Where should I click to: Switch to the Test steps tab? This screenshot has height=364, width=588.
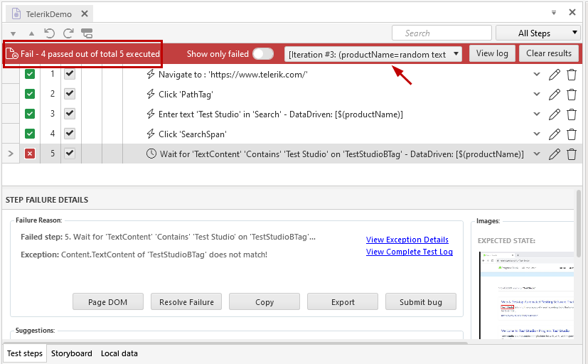25,353
